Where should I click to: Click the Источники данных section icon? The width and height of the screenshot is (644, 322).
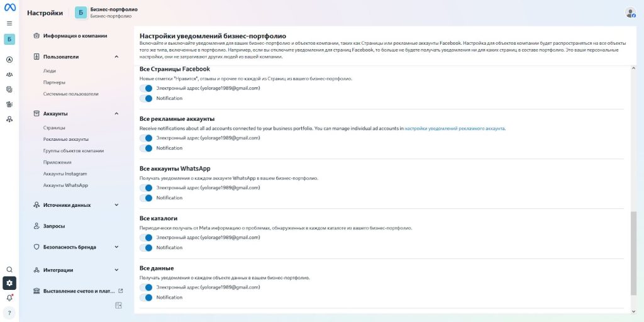pyautogui.click(x=36, y=205)
